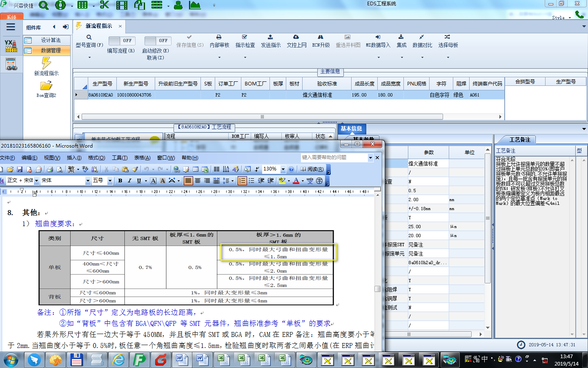Viewport: 588px width, 368px height.
Task: Click the green lifebuoy icon in quick toolbar
Action: [60, 5]
